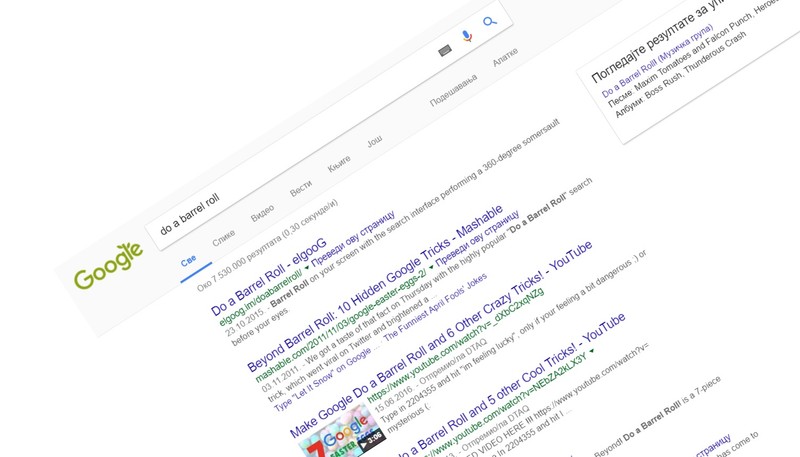Activate the voice search microphone icon
The width and height of the screenshot is (800, 457).
(467, 36)
